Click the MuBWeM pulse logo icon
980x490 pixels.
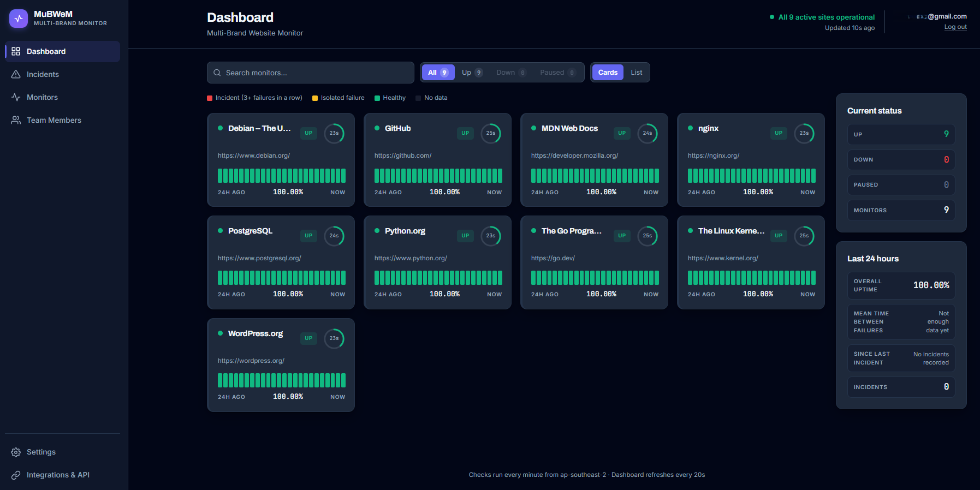19,19
